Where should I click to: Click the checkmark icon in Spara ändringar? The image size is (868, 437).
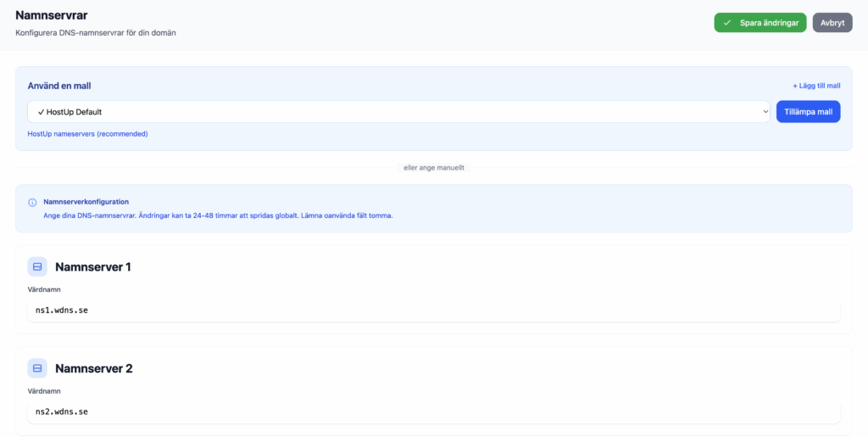click(726, 23)
